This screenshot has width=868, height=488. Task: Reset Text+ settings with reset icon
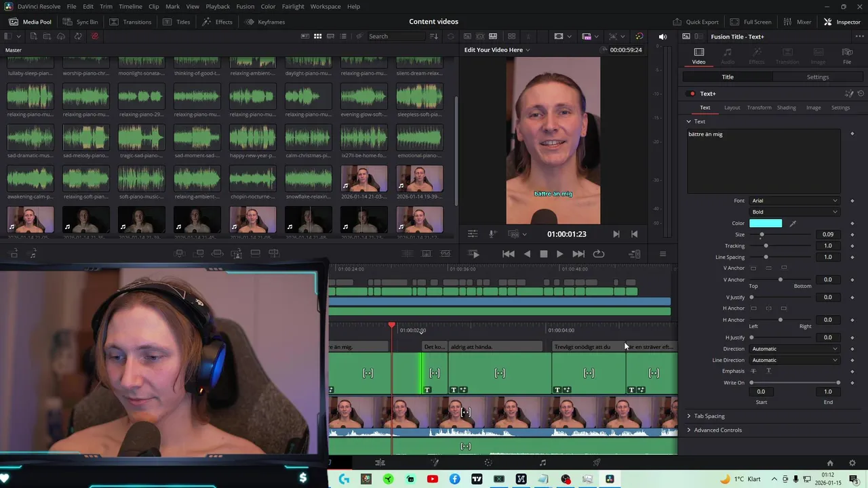861,94
